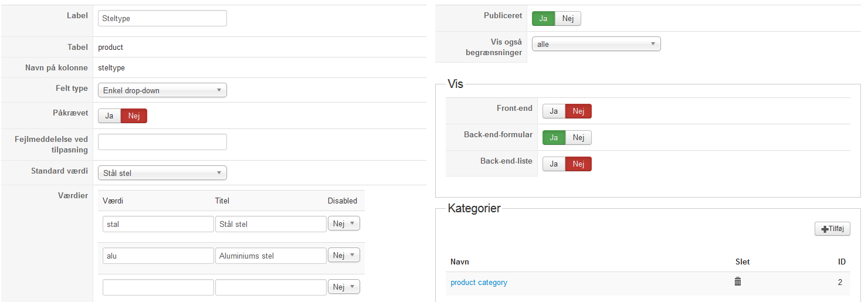Viewport: 868px width, 302px height.
Task: Set Påkrævet to Ja
Action: (109, 116)
